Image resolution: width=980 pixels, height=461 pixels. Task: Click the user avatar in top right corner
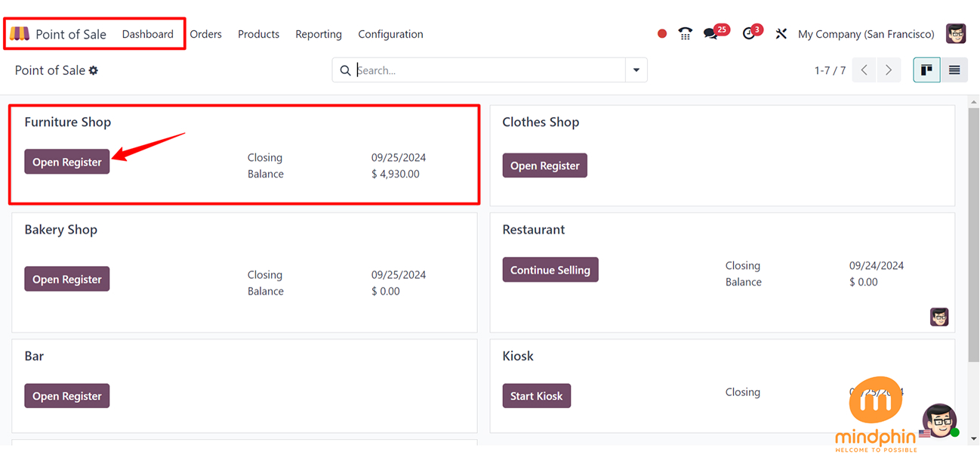(x=956, y=34)
